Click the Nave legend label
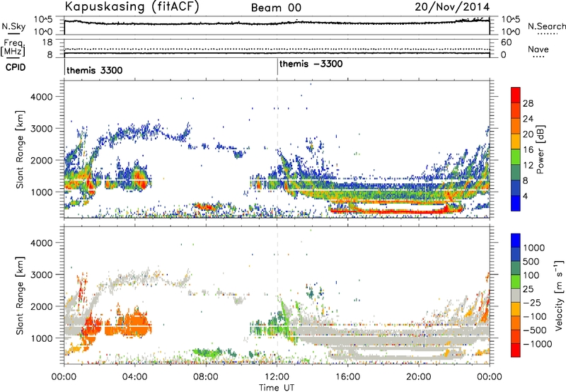Screen dimensions: 566x392 click(x=538, y=50)
